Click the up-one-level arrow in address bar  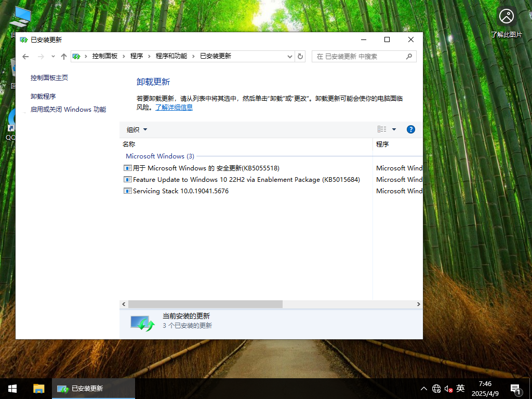tap(63, 56)
